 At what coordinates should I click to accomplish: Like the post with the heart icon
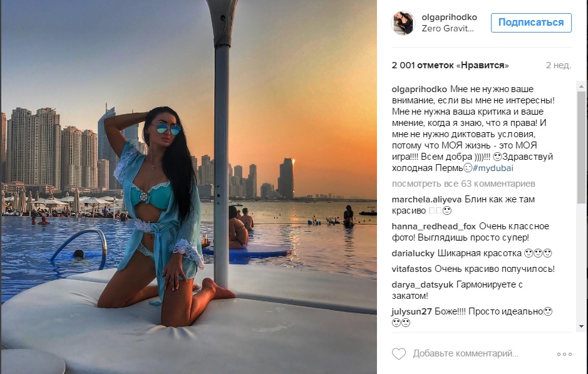click(399, 354)
